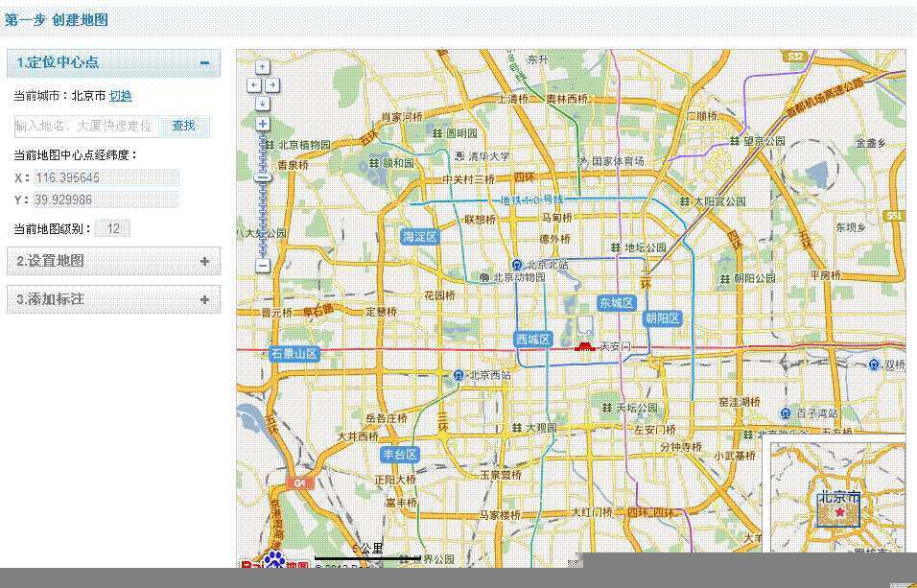Click the 中关村三桥 label
The width and height of the screenshot is (917, 588).
(x=468, y=179)
